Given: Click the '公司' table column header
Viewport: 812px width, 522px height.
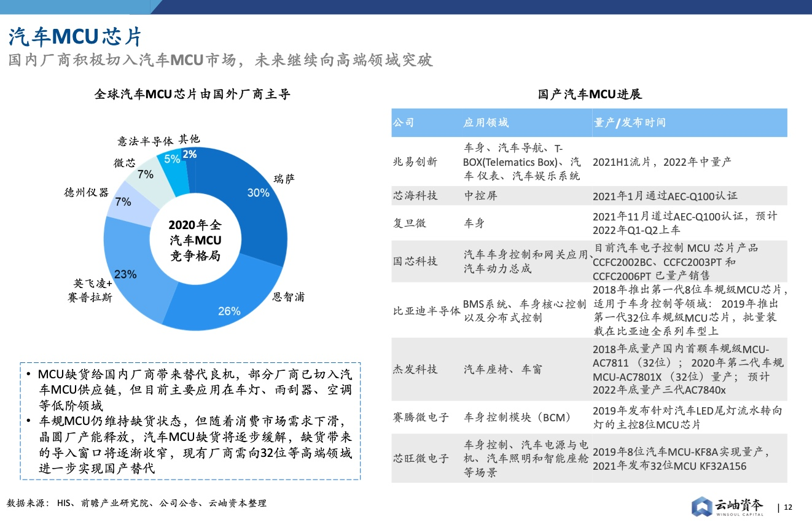Looking at the screenshot, I should pos(404,123).
